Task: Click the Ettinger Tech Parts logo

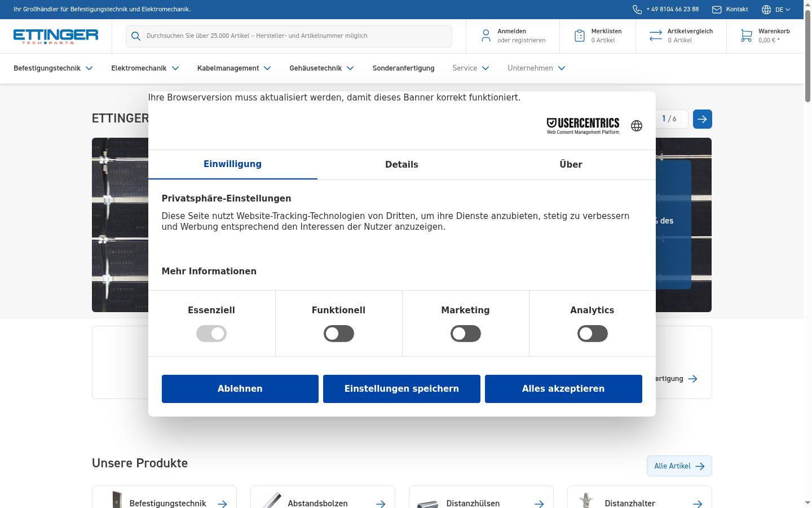Action: click(56, 37)
